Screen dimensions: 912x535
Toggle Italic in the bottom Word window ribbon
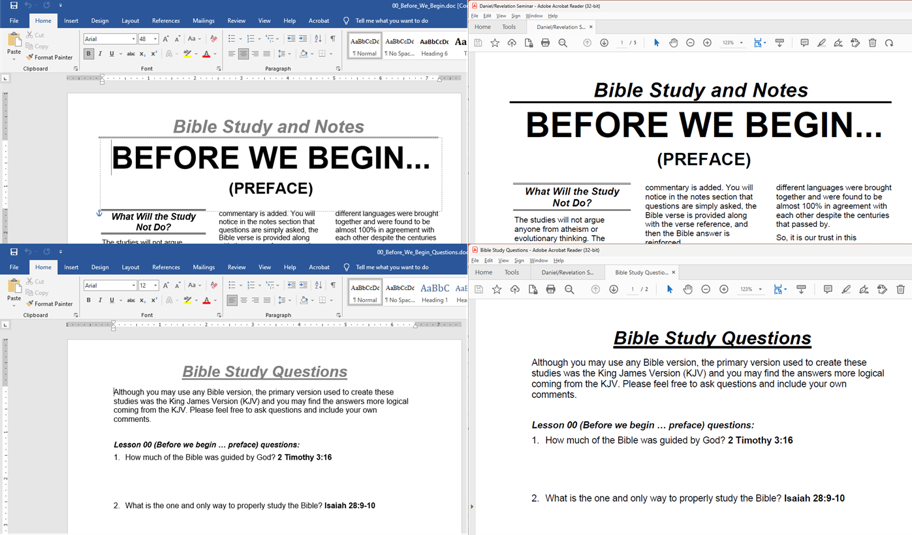pyautogui.click(x=100, y=301)
